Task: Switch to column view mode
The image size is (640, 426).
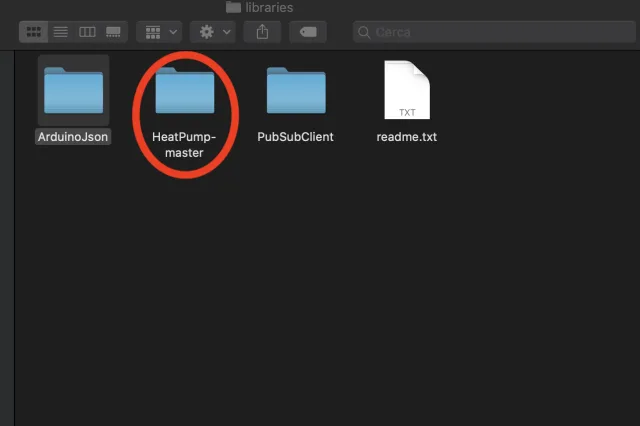Action: click(x=87, y=32)
